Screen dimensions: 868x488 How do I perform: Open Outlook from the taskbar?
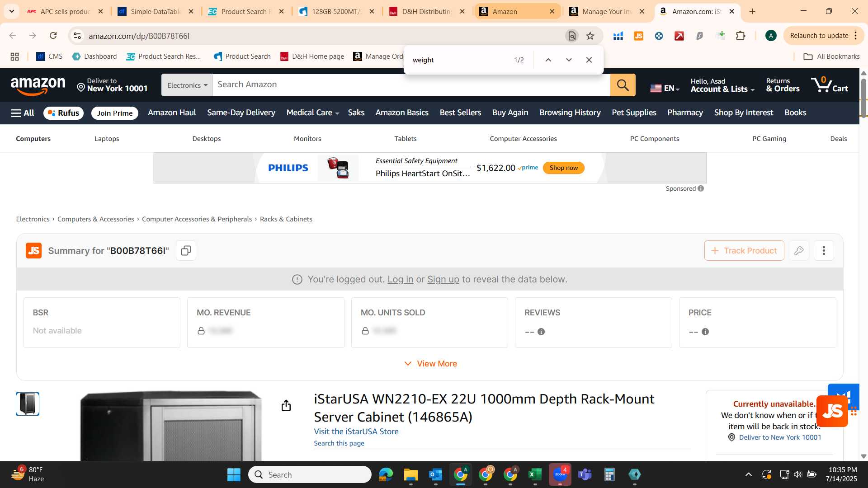coord(435,474)
